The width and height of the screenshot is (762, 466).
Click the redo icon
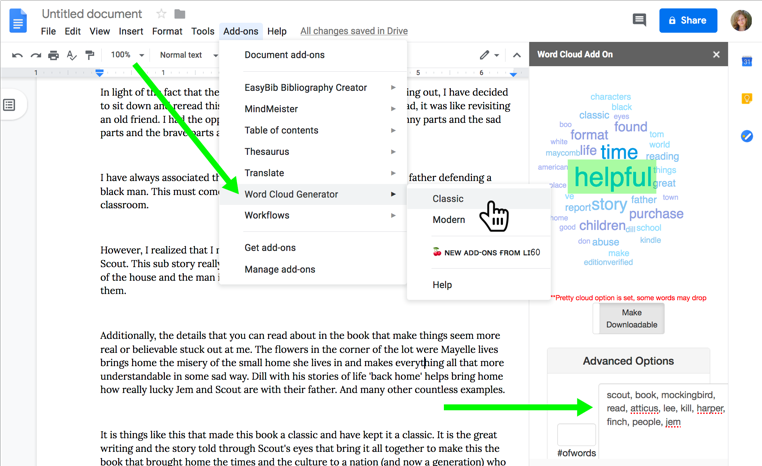[35, 55]
